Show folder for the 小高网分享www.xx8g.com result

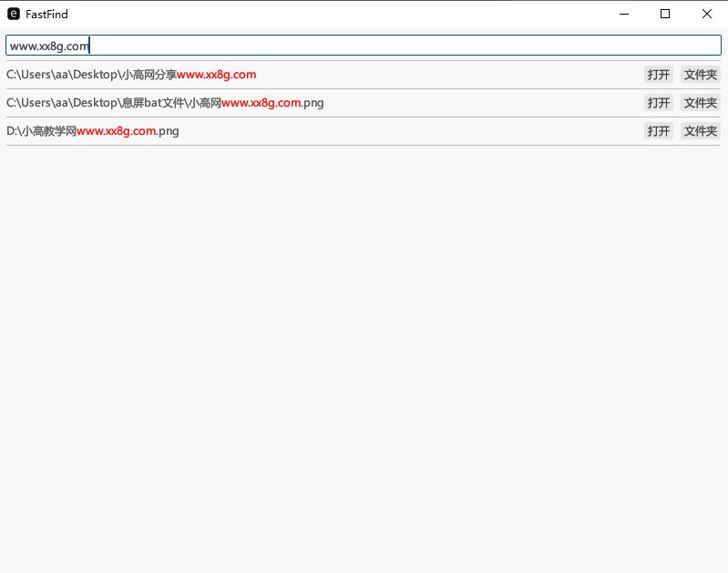(x=700, y=75)
